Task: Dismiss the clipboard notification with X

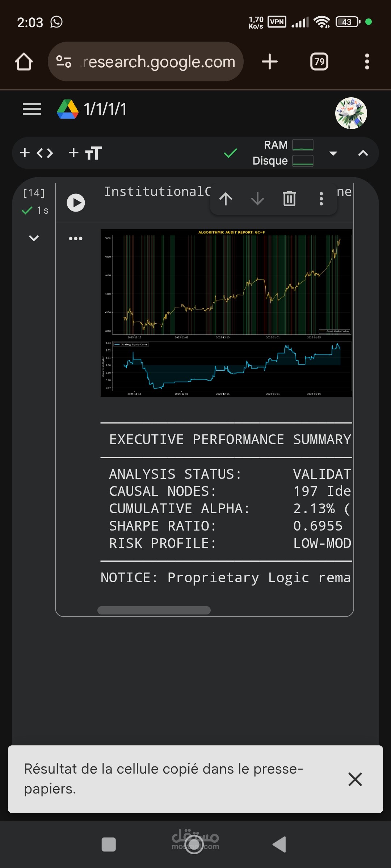Action: (355, 779)
